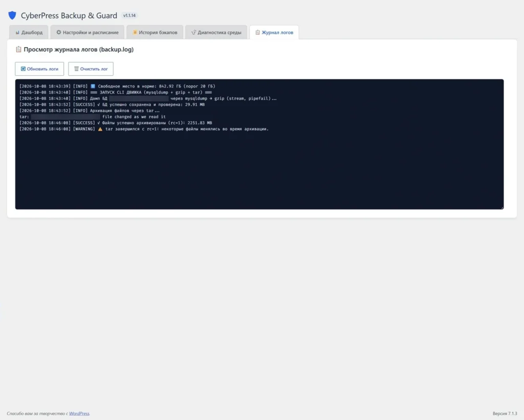Click log line 'file changed as we read it'
Screen dimensions: 524x420
(93, 117)
